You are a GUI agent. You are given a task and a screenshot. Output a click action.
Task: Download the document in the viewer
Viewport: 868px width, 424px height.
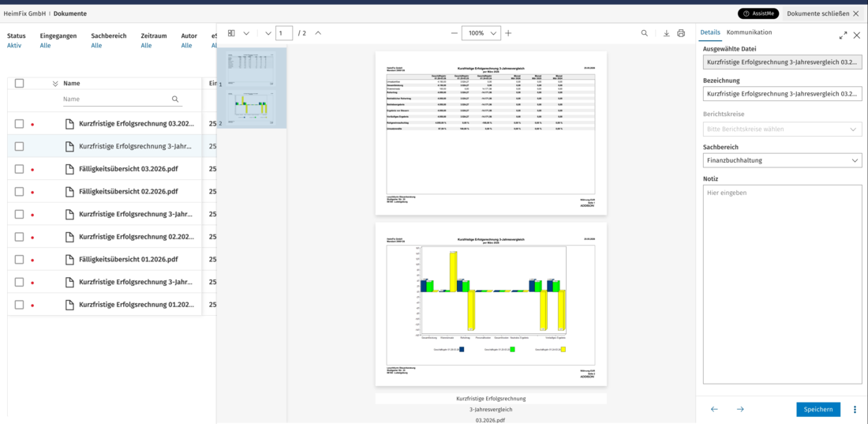pyautogui.click(x=667, y=33)
